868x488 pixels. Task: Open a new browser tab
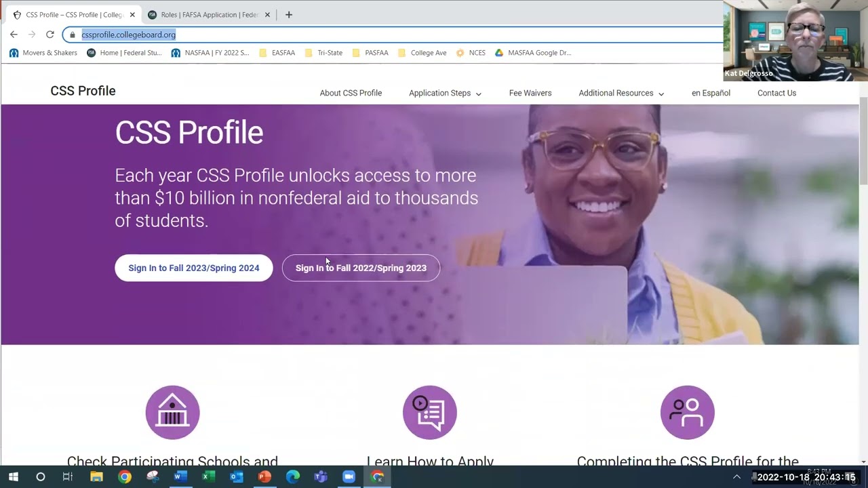(x=288, y=14)
